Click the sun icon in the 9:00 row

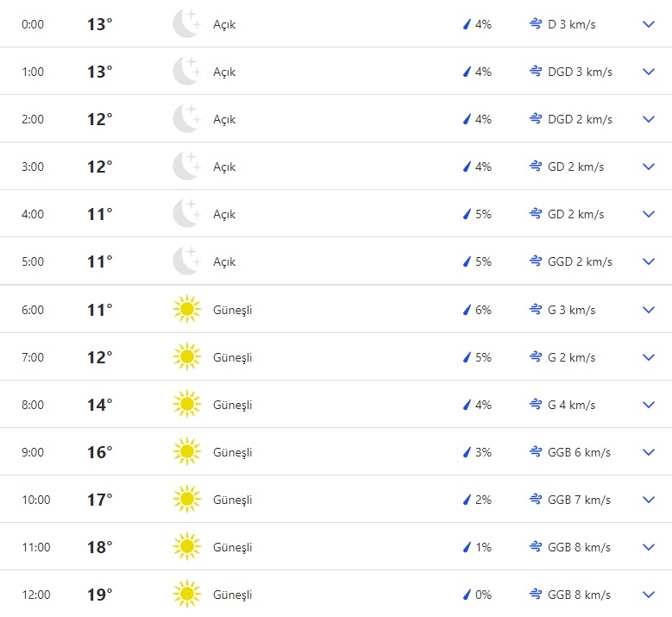[x=186, y=452]
